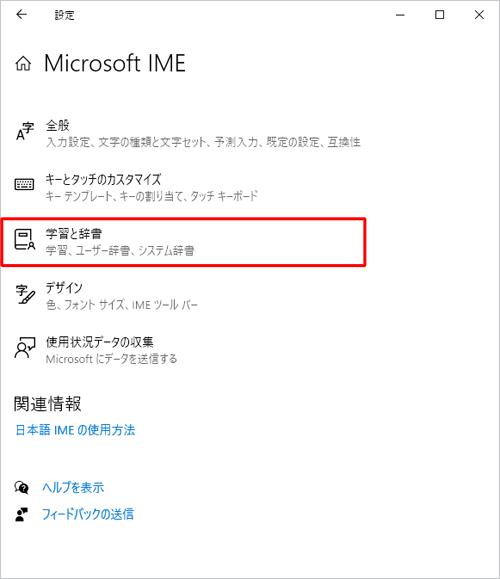
Task: Open the person icon for 使用状況データの収集
Action: pos(25,347)
